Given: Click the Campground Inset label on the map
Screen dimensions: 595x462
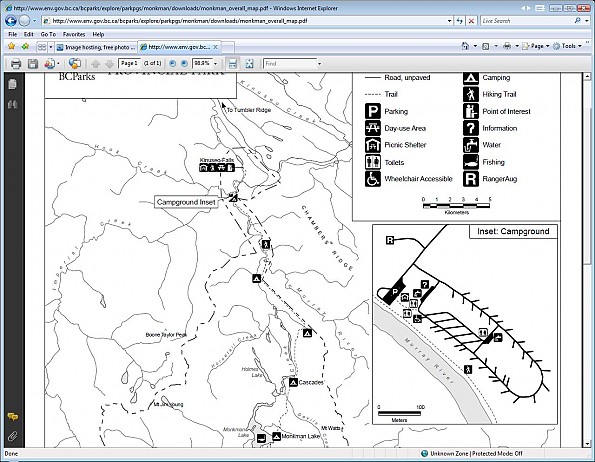Looking at the screenshot, I should pyautogui.click(x=186, y=202).
